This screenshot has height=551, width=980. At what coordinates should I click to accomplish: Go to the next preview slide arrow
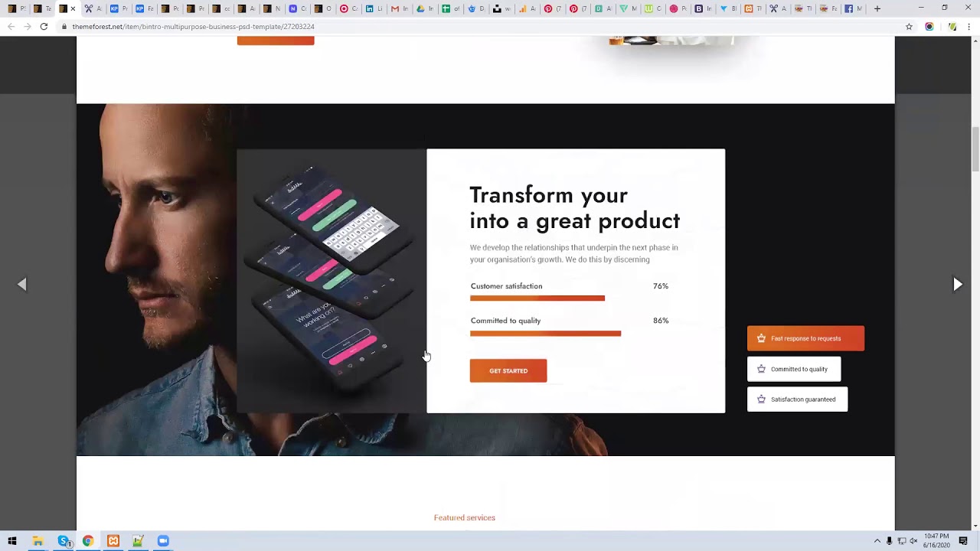click(958, 284)
